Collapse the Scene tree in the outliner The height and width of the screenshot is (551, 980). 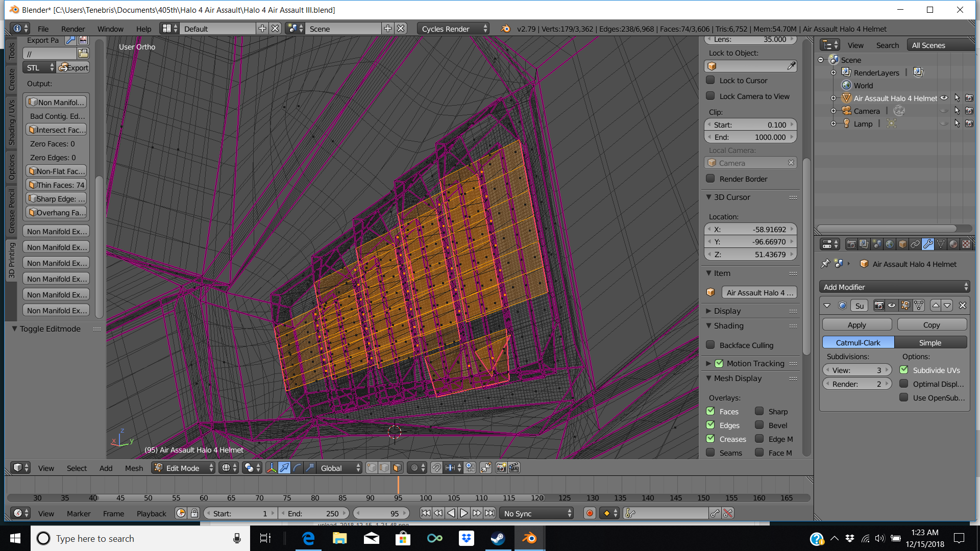click(x=821, y=60)
